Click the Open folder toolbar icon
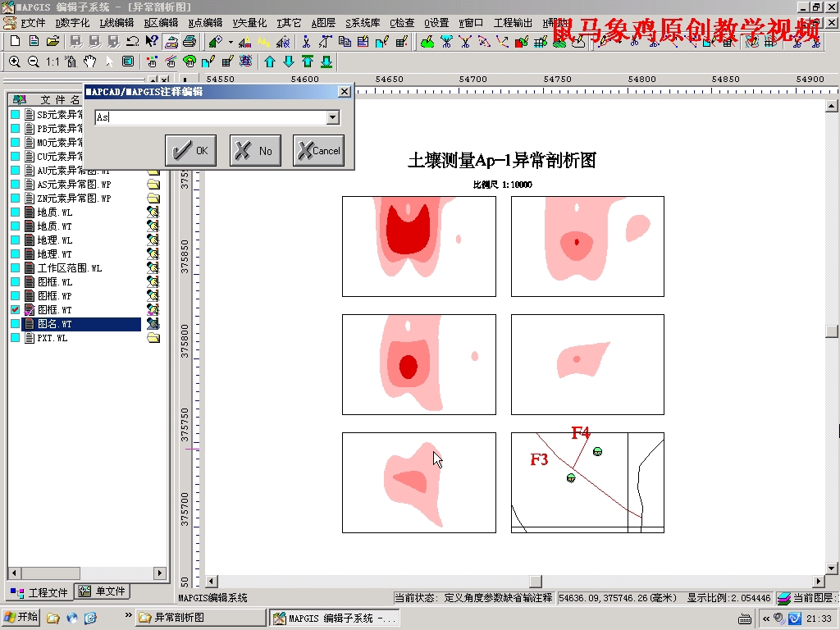840x630 pixels. click(x=52, y=41)
